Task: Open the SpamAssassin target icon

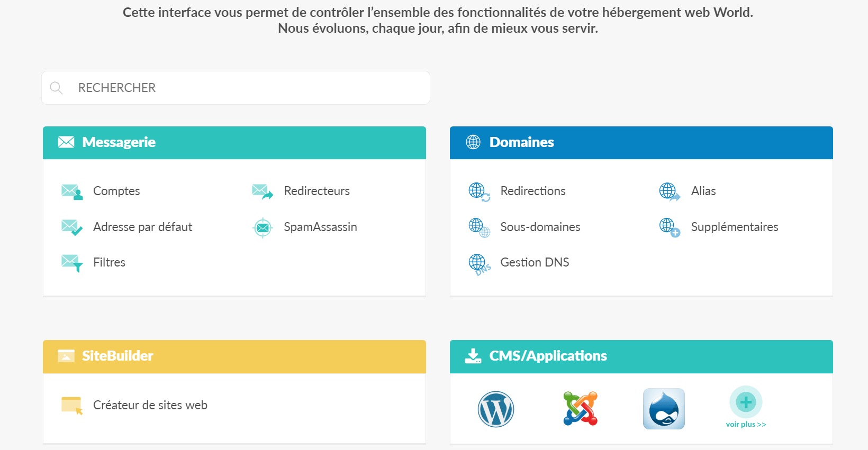Action: pos(263,228)
